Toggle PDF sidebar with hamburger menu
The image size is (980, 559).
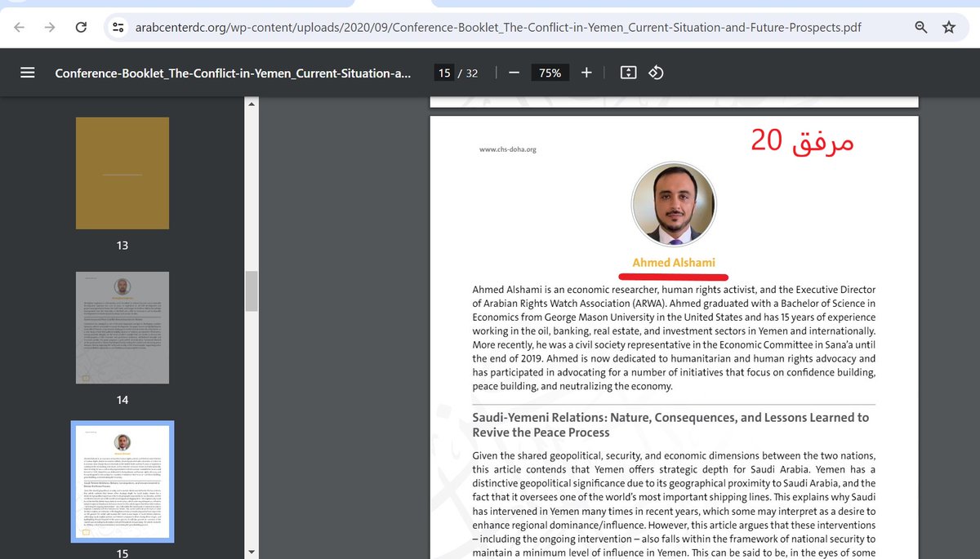tap(27, 73)
